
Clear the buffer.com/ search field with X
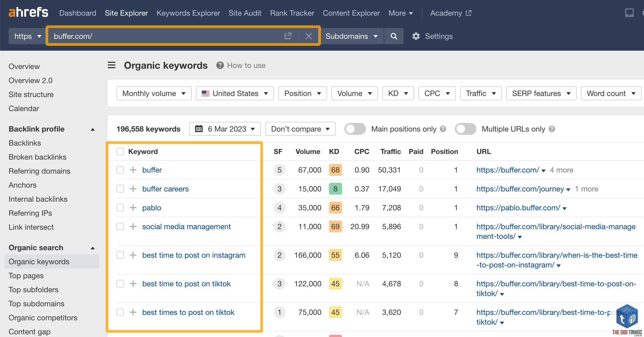click(x=309, y=36)
